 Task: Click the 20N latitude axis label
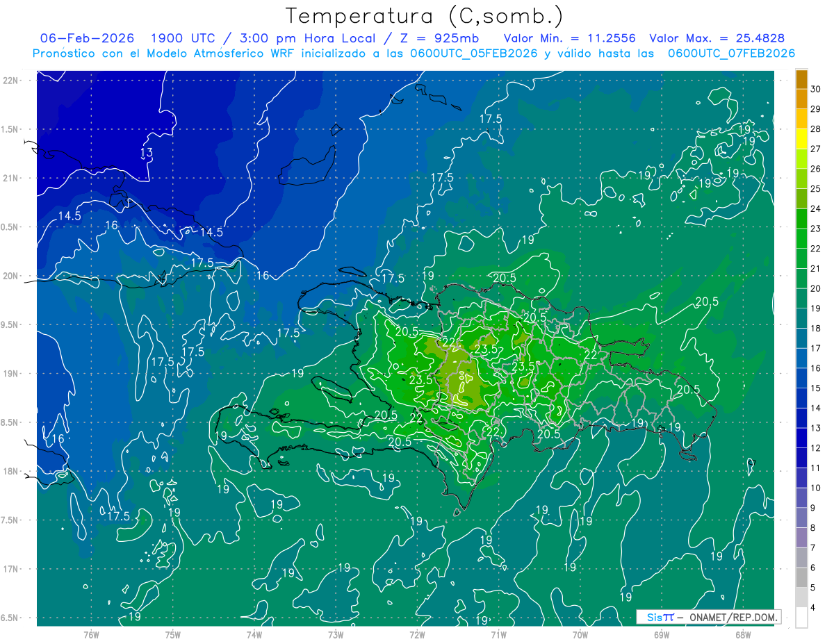coord(11,276)
